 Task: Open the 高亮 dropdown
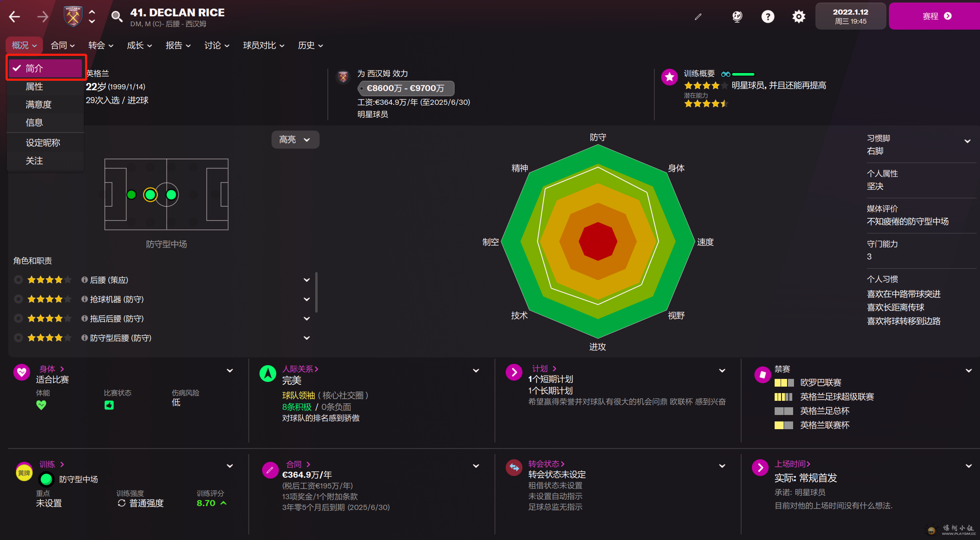pos(295,140)
